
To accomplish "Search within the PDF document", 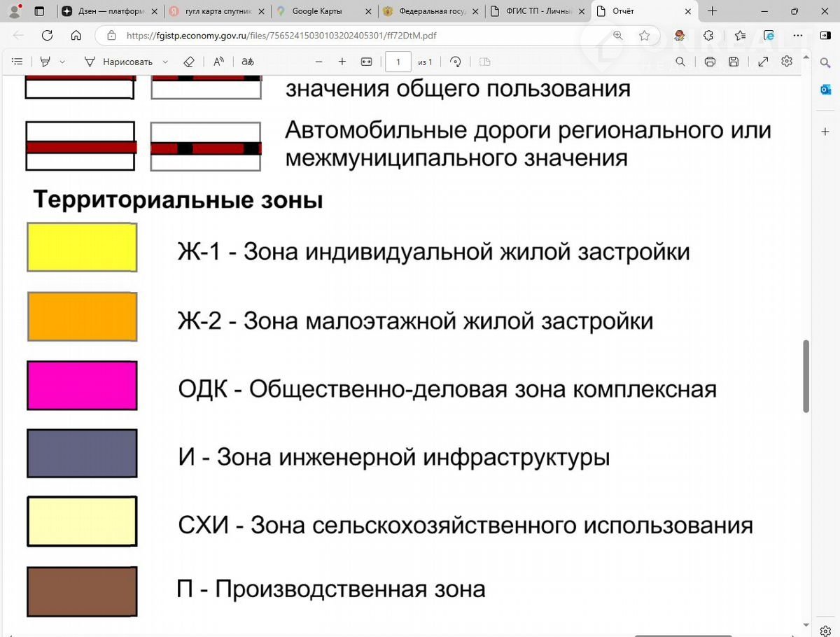I will point(680,62).
